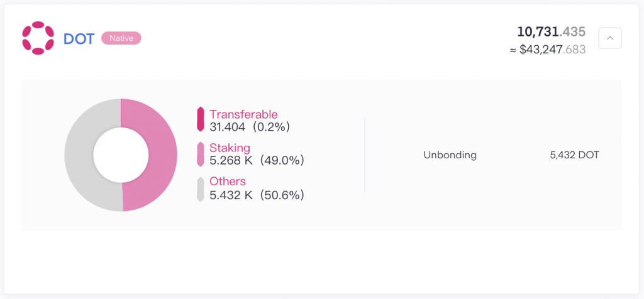
Task: Click the Others amount 5.432 K (50.6%)
Action: [x=257, y=195]
